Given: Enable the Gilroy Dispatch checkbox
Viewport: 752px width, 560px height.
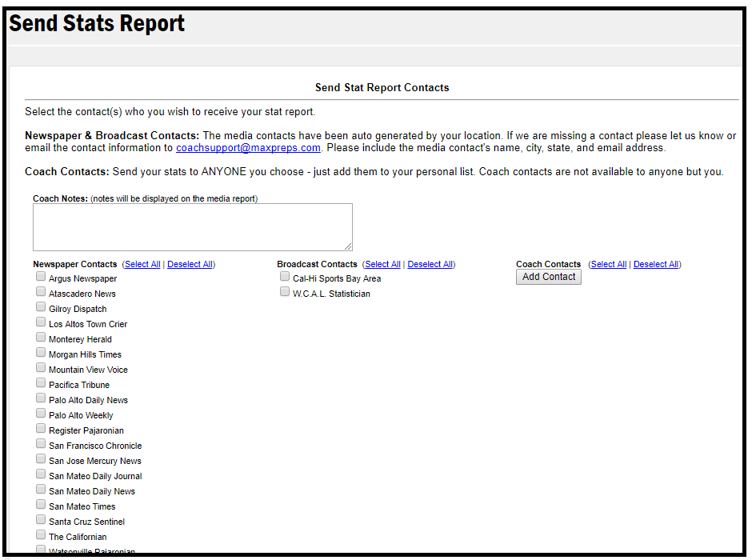Looking at the screenshot, I should pyautogui.click(x=41, y=307).
